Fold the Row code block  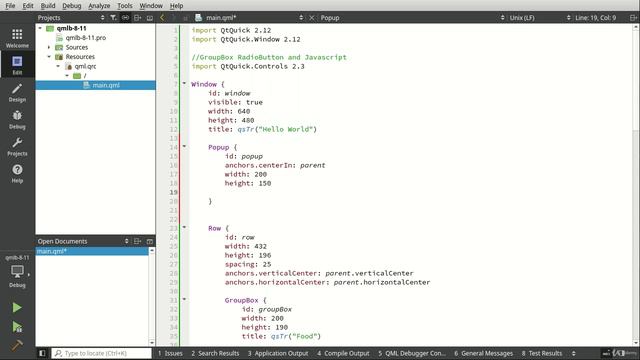(x=184, y=227)
